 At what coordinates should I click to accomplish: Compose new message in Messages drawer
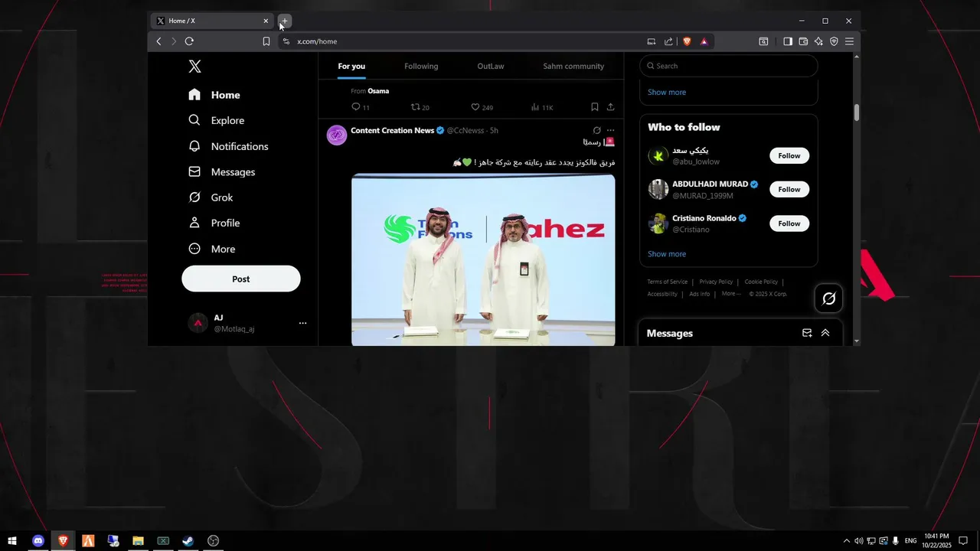click(x=807, y=333)
